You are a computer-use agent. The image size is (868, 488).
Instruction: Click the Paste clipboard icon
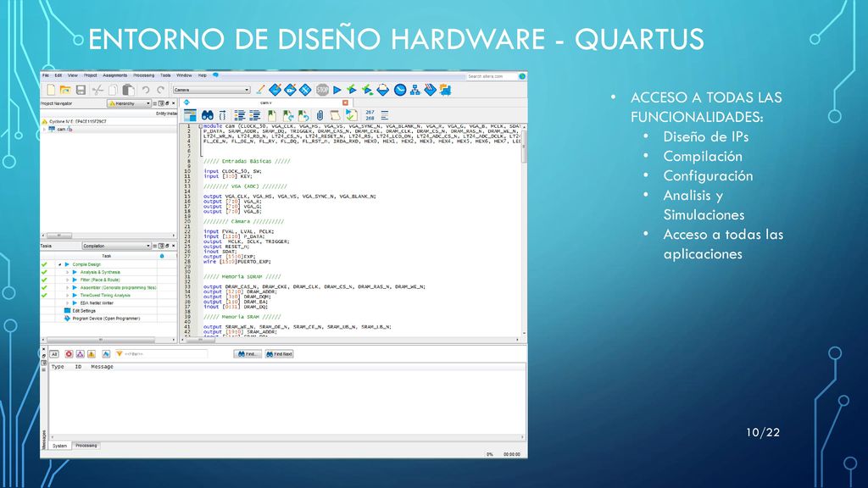click(129, 90)
